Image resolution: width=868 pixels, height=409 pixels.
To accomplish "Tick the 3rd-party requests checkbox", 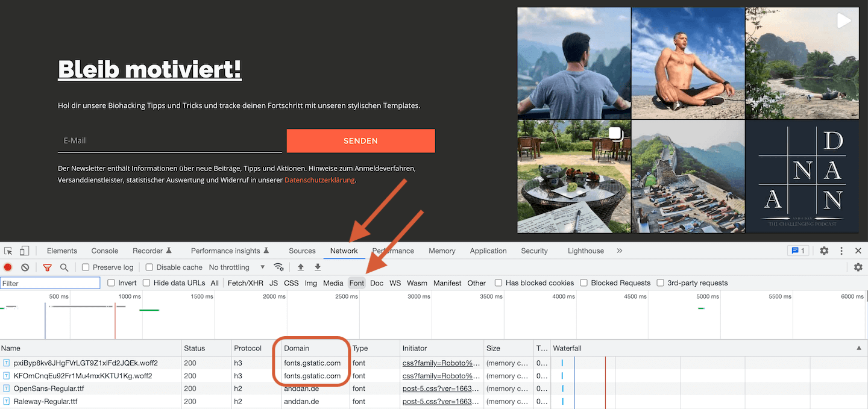I will coord(660,283).
